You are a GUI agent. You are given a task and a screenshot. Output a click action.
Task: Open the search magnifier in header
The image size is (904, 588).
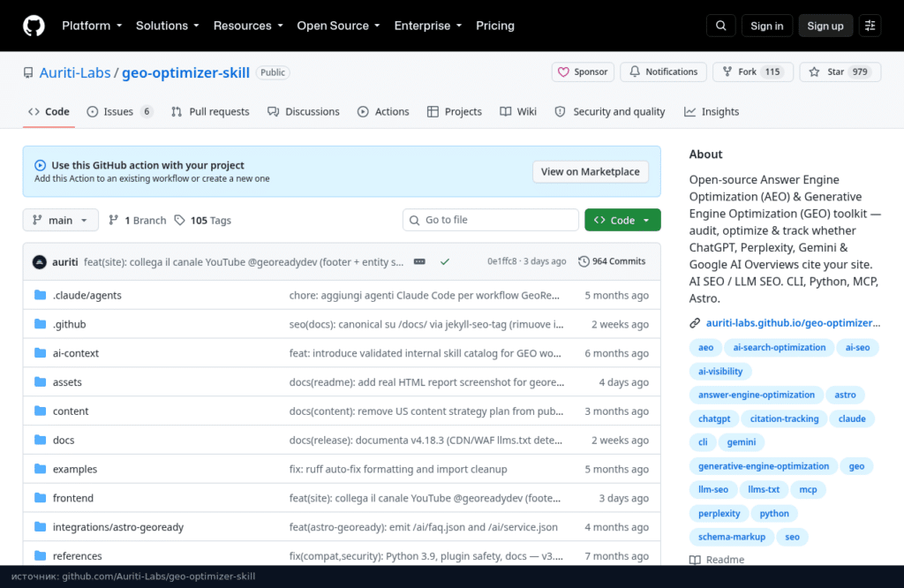point(720,26)
